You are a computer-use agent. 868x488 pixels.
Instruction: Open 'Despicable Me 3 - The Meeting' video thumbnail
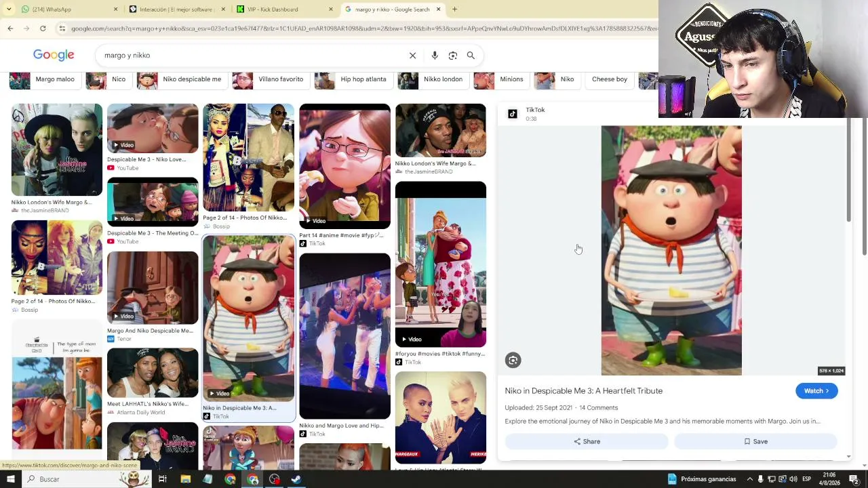[x=153, y=202]
